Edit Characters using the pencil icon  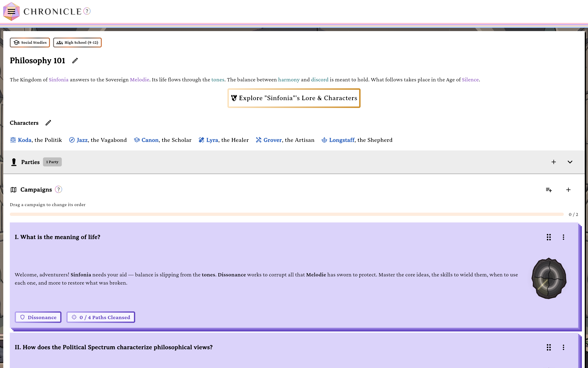tap(48, 123)
